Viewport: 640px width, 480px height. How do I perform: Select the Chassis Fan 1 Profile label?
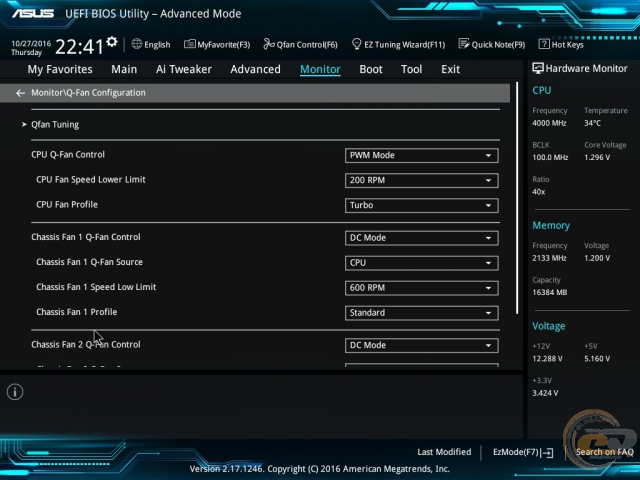[76, 312]
